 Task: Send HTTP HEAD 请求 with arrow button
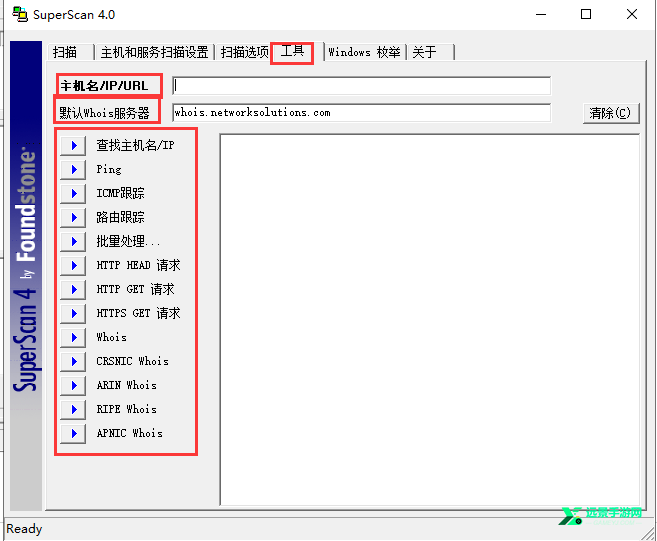(x=73, y=265)
